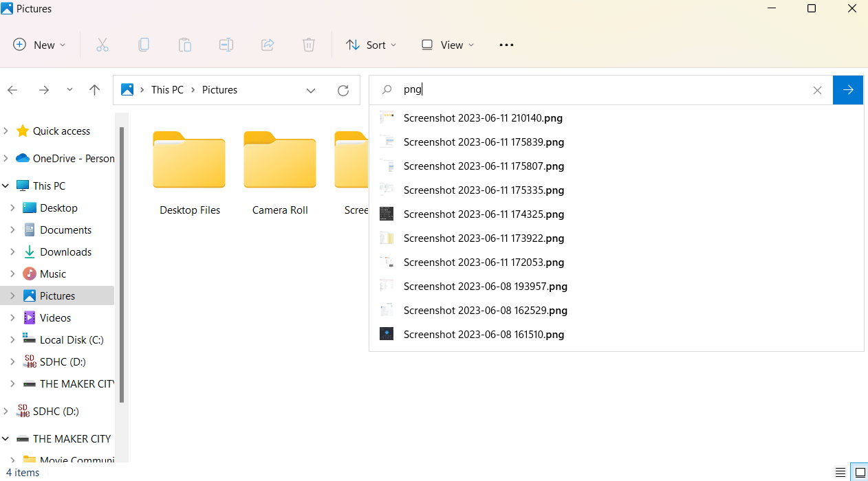Select SDHC (D:) under This PC

click(x=54, y=361)
